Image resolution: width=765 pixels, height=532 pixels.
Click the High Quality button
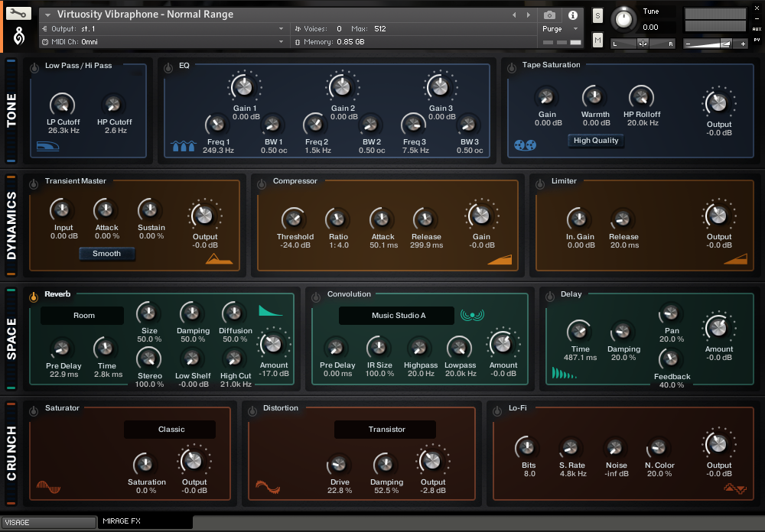coord(596,141)
